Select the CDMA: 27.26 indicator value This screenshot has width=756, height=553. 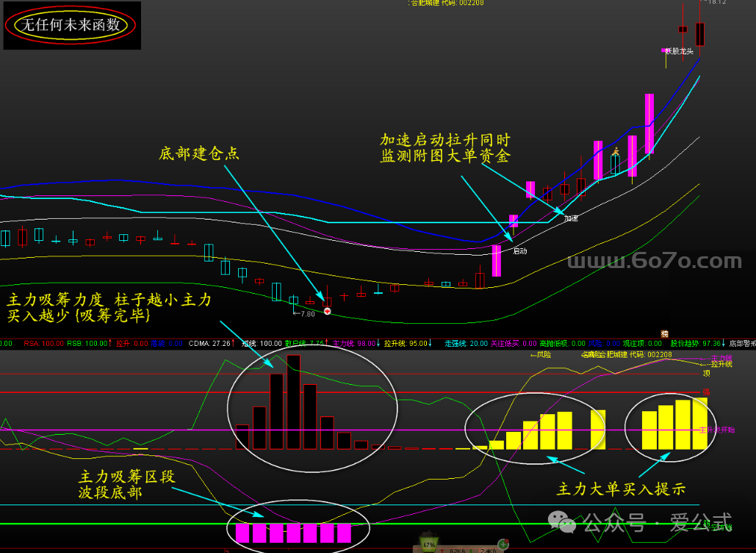click(x=211, y=343)
